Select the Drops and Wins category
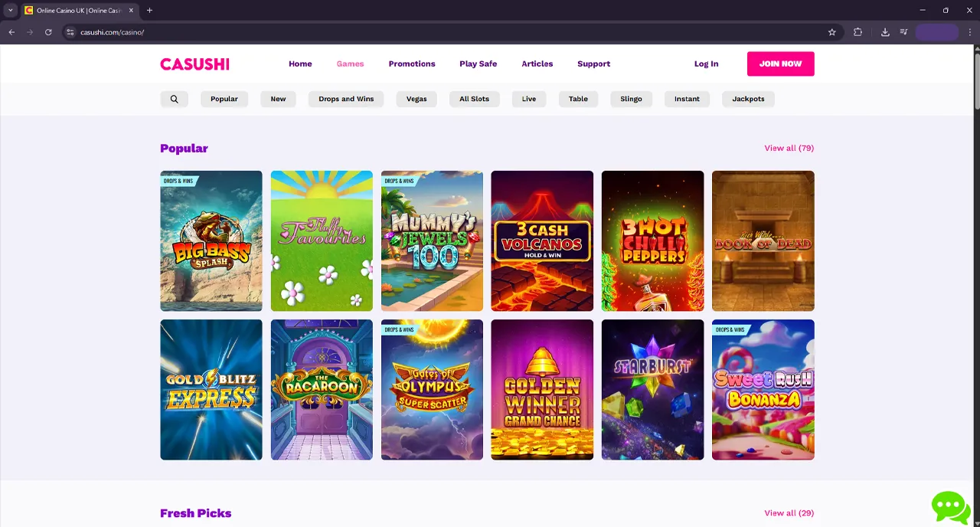Image resolution: width=980 pixels, height=527 pixels. pos(346,99)
